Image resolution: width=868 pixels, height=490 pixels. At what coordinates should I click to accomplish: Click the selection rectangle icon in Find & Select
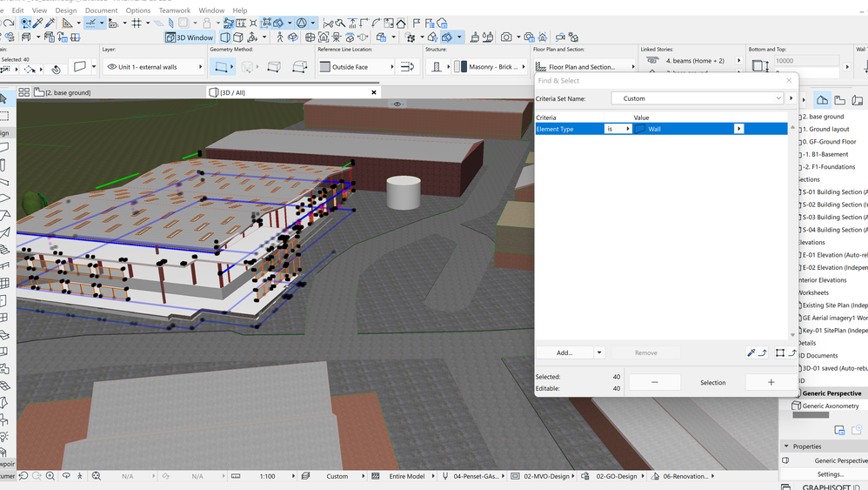(x=780, y=352)
